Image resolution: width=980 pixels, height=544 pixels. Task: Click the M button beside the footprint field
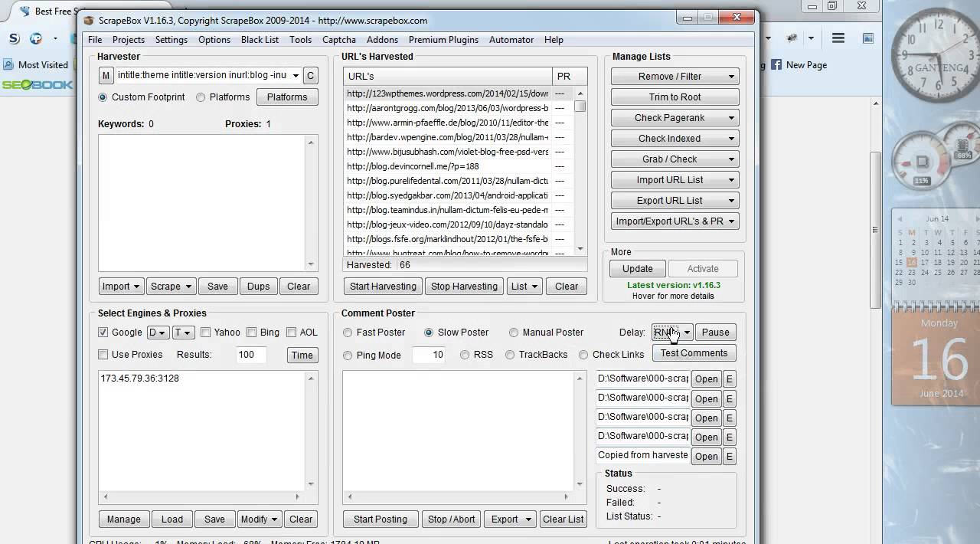pyautogui.click(x=106, y=75)
